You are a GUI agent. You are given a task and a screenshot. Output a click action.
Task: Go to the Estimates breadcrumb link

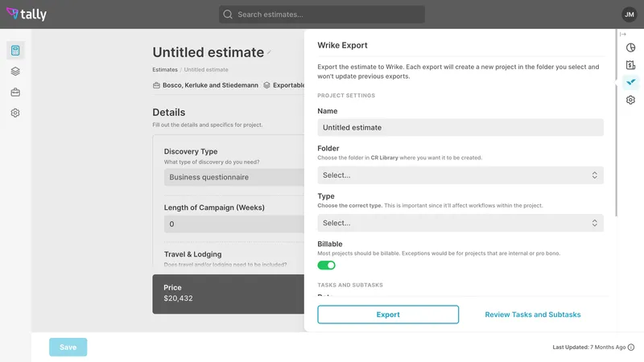[165, 70]
